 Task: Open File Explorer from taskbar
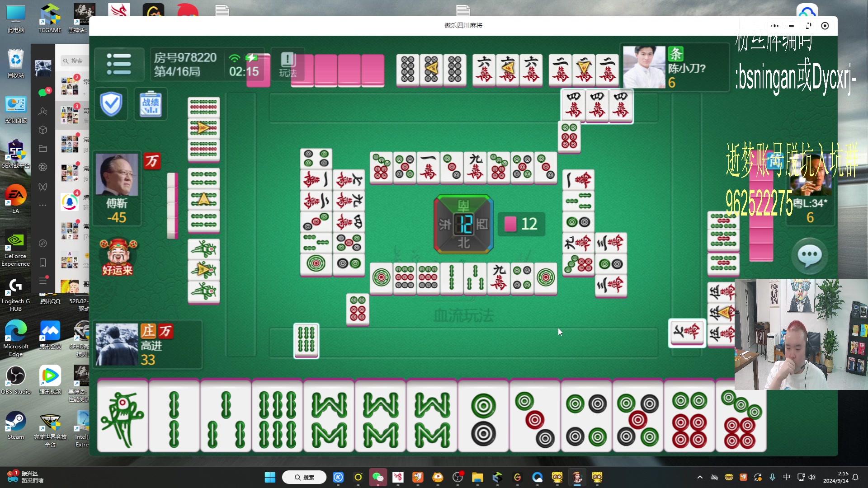(x=477, y=477)
